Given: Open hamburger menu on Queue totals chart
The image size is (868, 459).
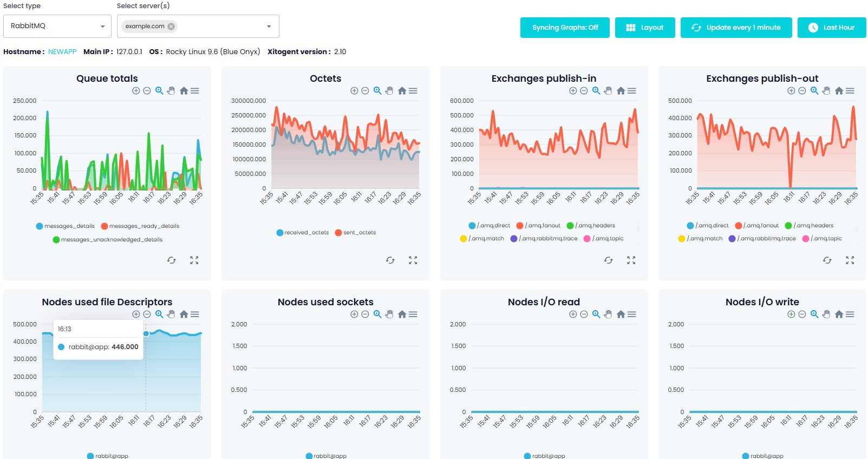Looking at the screenshot, I should point(195,91).
